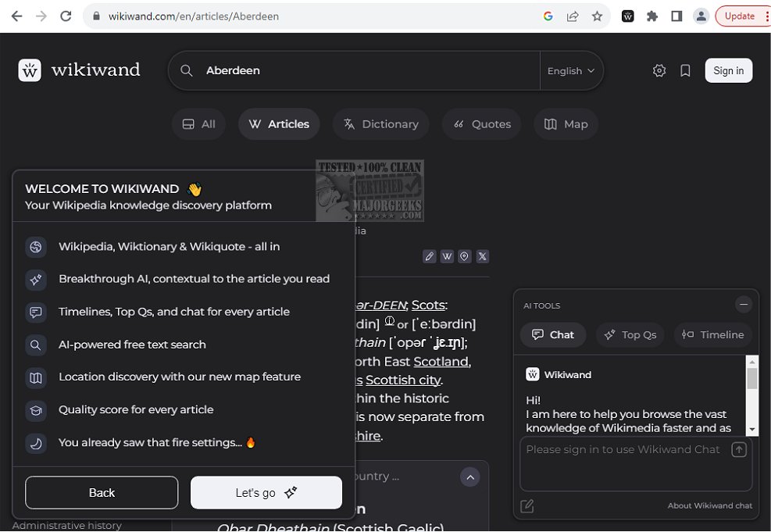Bookmark this page with Chrome star
This screenshot has height=532, width=771.
pos(597,16)
